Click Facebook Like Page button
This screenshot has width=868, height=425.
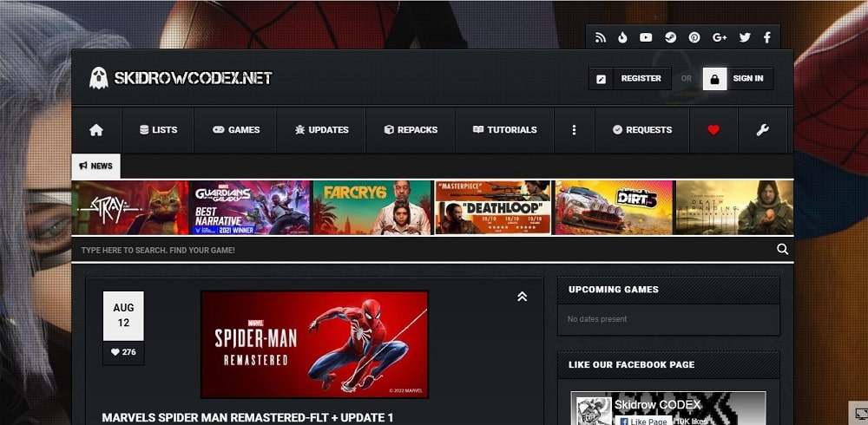pyautogui.click(x=643, y=422)
